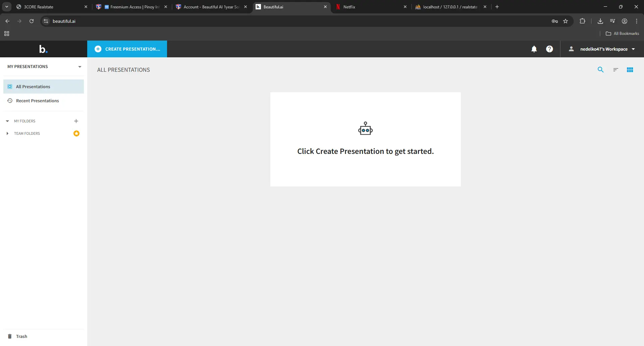Image resolution: width=644 pixels, height=346 pixels.
Task: Close the Netflix tab
Action: [405, 7]
